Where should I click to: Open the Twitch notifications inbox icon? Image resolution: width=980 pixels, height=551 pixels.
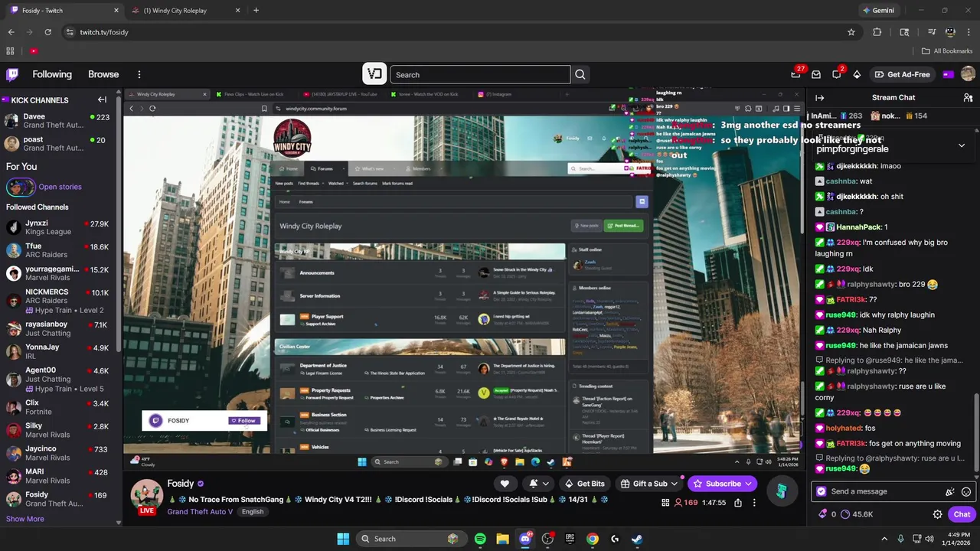coord(816,74)
